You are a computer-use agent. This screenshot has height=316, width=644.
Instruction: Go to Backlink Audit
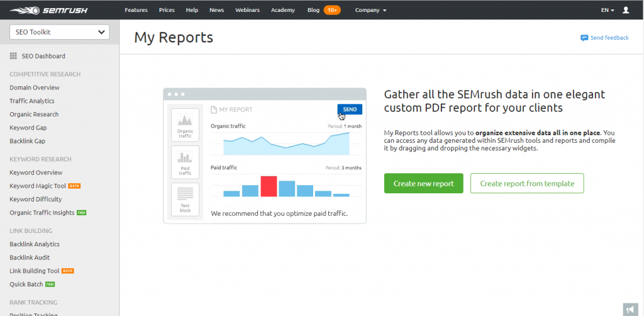[x=30, y=257]
